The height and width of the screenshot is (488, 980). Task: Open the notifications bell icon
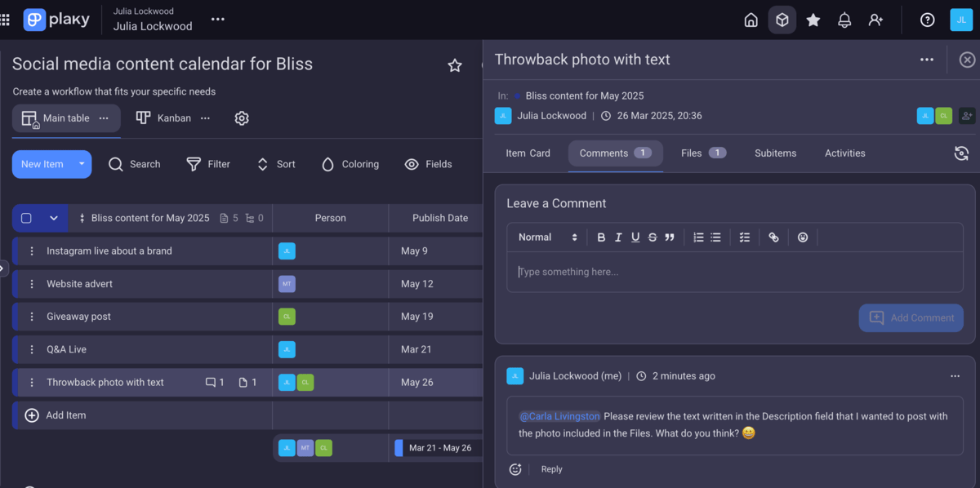pyautogui.click(x=844, y=20)
